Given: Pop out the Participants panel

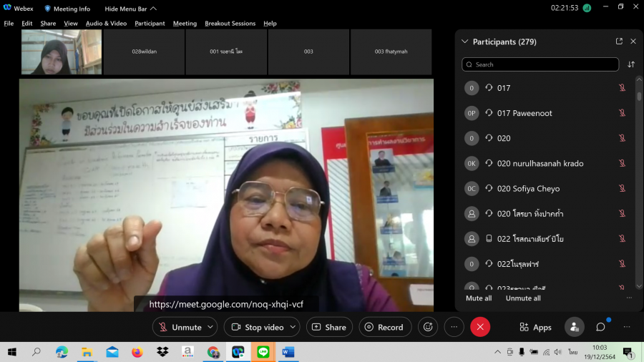Looking at the screenshot, I should click(x=619, y=41).
